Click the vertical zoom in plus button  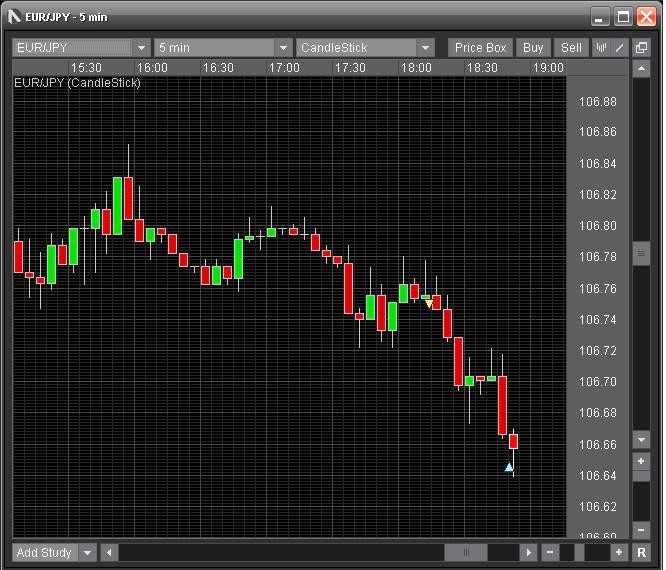pos(641,461)
